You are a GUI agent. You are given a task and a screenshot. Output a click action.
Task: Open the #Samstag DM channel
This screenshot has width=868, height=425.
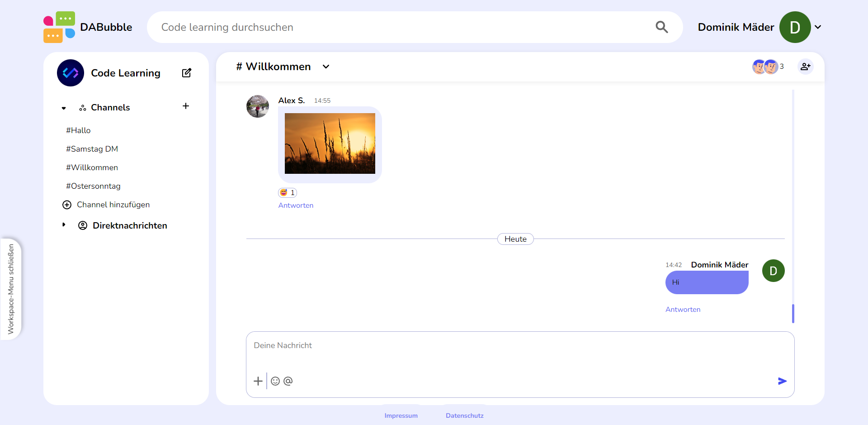[92, 148]
